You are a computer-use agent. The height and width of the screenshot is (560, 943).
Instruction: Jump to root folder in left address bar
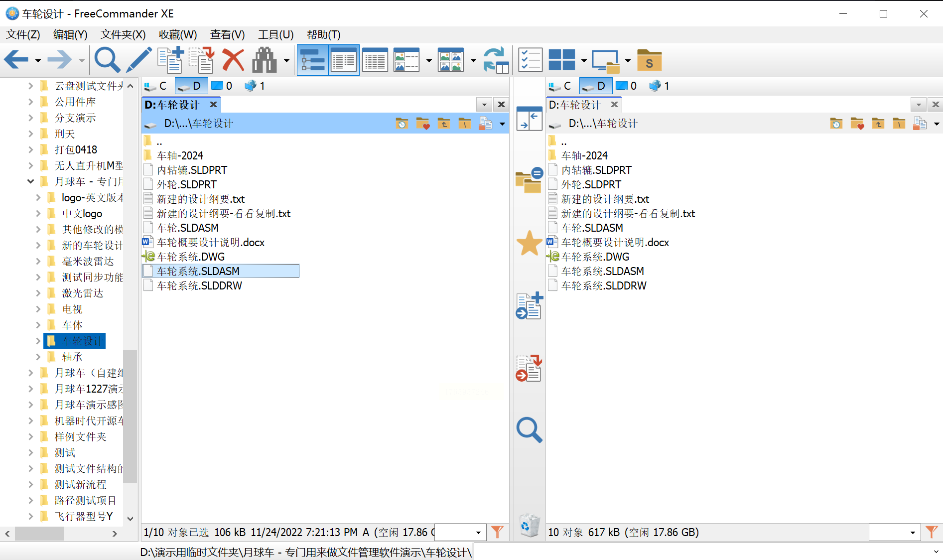[x=464, y=124]
